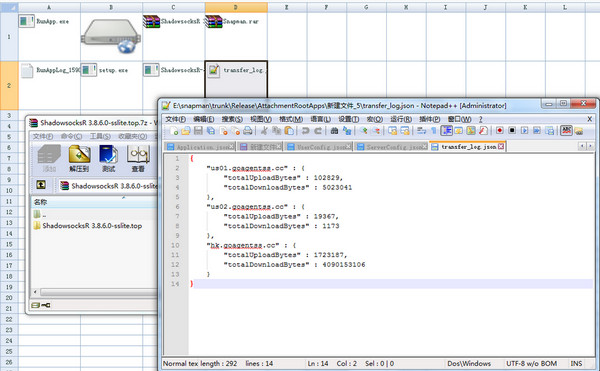The image size is (600, 371).
Task: Click the up-folder button in archive window
Action: point(41,185)
